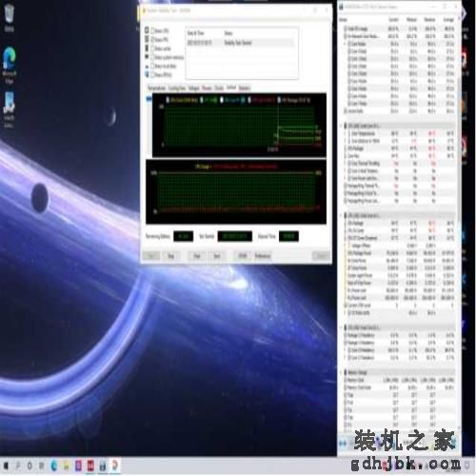
Task: Click the Stop button in stability test
Action: [170, 256]
